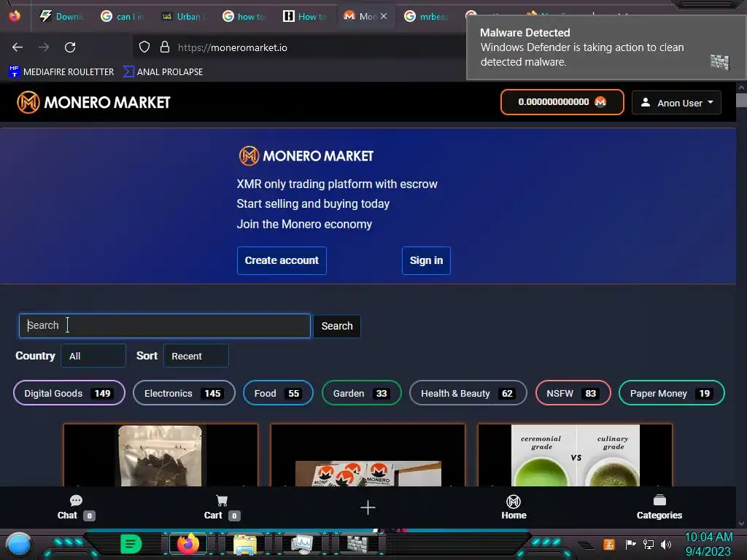Switch to the Downl... browser tab
The height and width of the screenshot is (560, 747).
(62, 16)
